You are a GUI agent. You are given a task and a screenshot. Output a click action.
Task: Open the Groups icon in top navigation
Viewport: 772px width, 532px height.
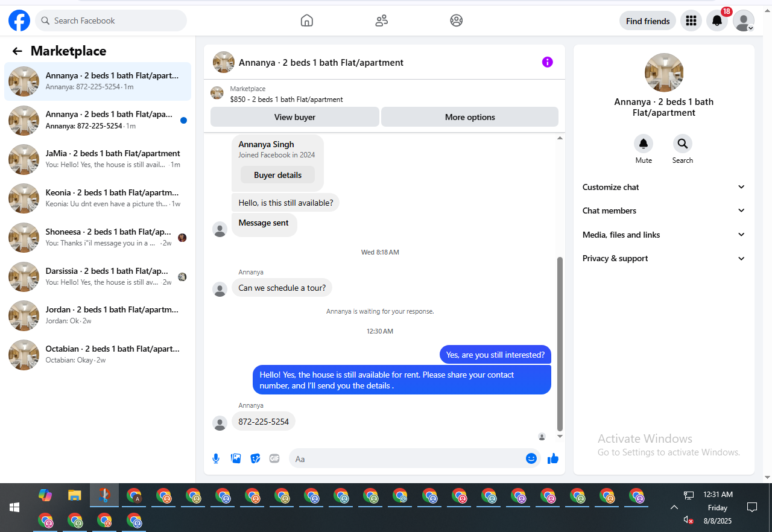tap(457, 21)
